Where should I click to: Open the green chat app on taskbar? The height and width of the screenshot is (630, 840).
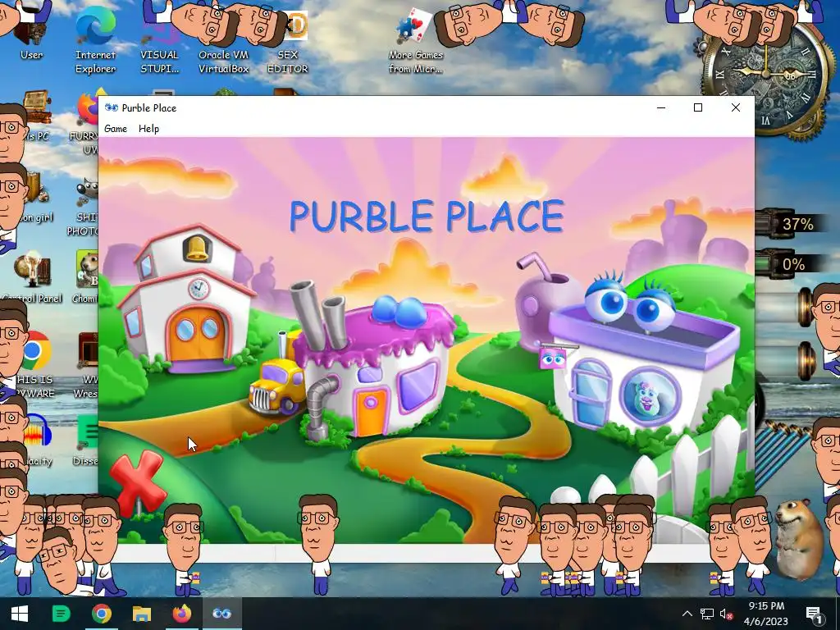coord(61,614)
